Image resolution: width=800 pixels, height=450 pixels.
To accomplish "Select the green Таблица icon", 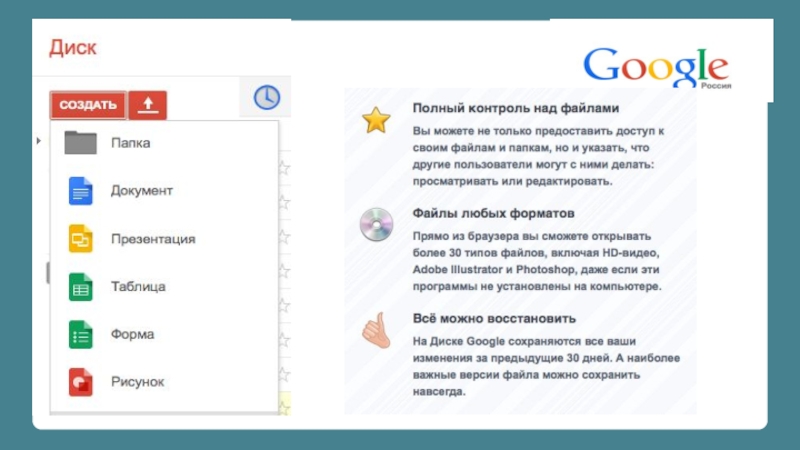I will tap(81, 286).
